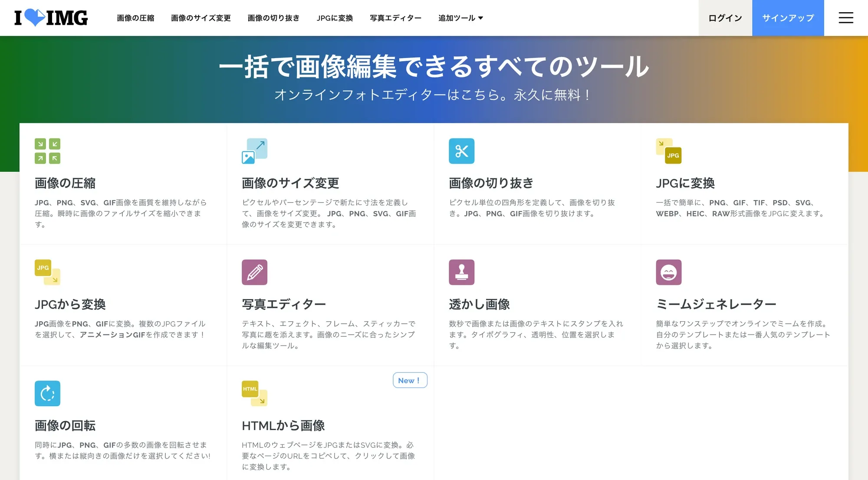Open the 画像の圧縮 card title
Screen dimensions: 868x480
[65, 183]
